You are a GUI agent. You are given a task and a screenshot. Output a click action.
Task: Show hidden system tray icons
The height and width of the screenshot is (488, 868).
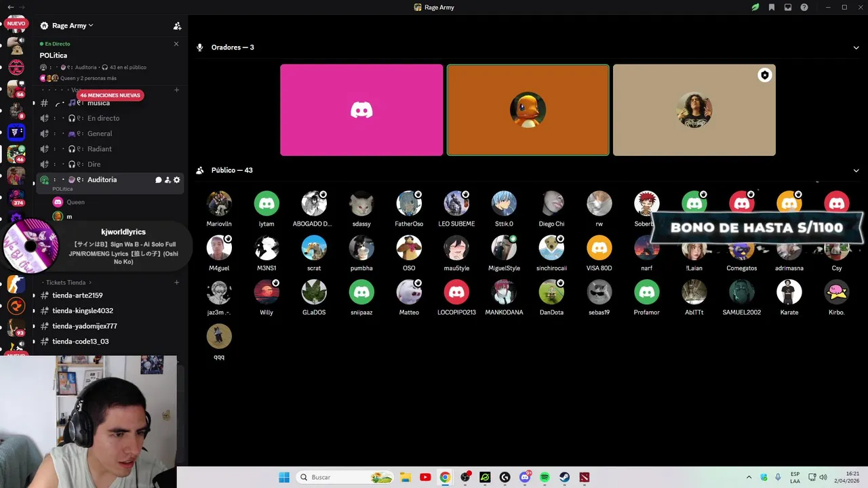(749, 477)
